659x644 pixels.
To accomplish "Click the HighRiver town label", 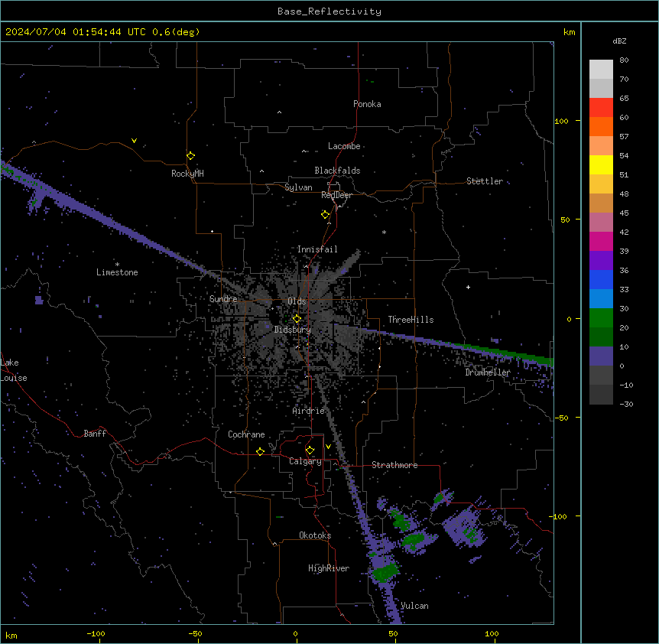I will click(x=329, y=568).
